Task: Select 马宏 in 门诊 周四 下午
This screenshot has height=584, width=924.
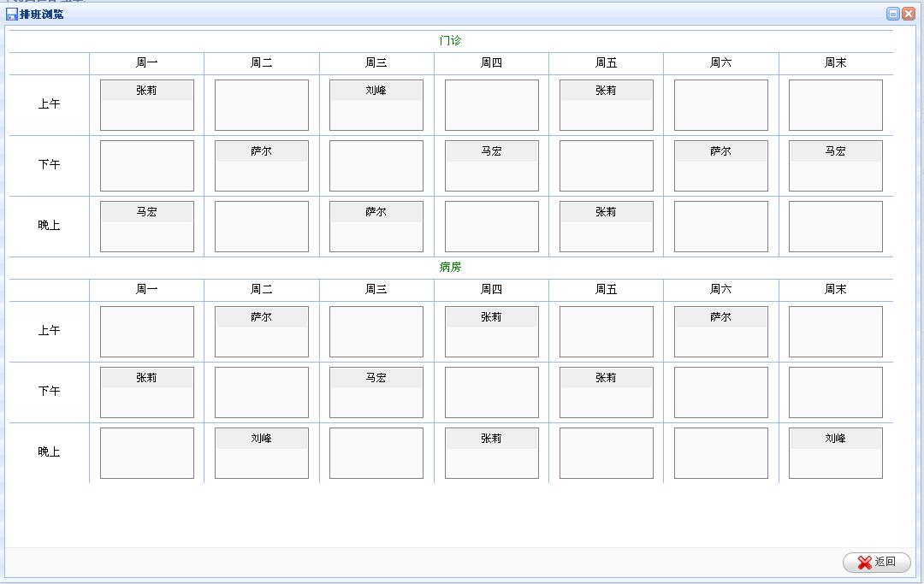Action: pos(491,150)
